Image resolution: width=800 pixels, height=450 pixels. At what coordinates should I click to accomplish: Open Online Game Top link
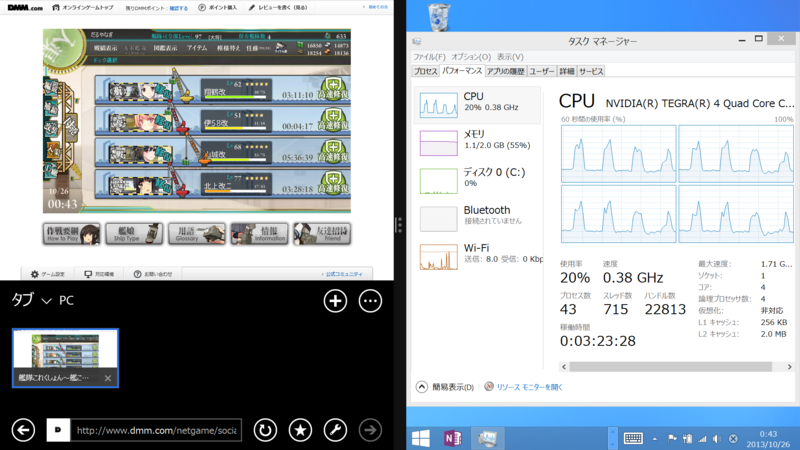[x=83, y=8]
